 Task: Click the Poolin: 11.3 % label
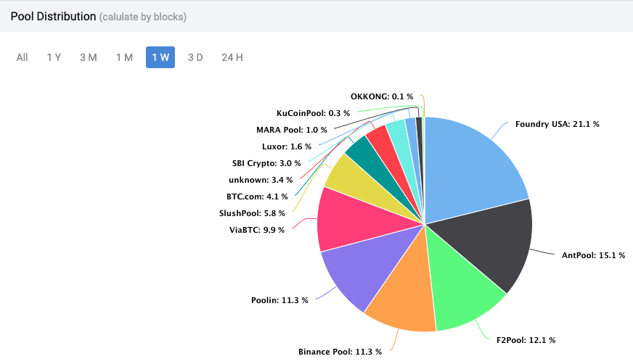(x=279, y=300)
